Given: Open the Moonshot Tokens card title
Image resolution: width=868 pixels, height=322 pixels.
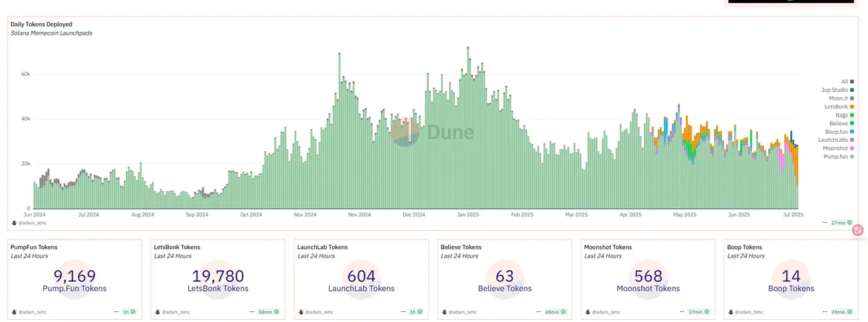Looking at the screenshot, I should pos(609,247).
